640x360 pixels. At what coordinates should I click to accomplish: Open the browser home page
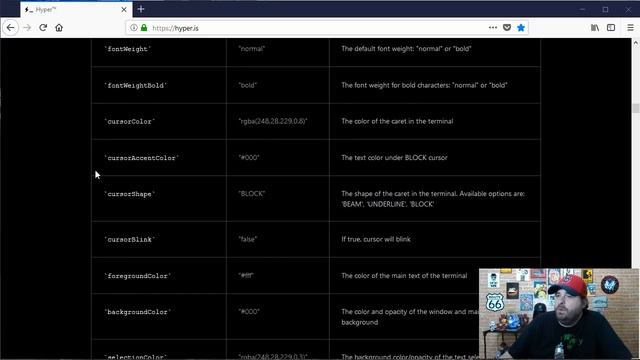[x=59, y=28]
